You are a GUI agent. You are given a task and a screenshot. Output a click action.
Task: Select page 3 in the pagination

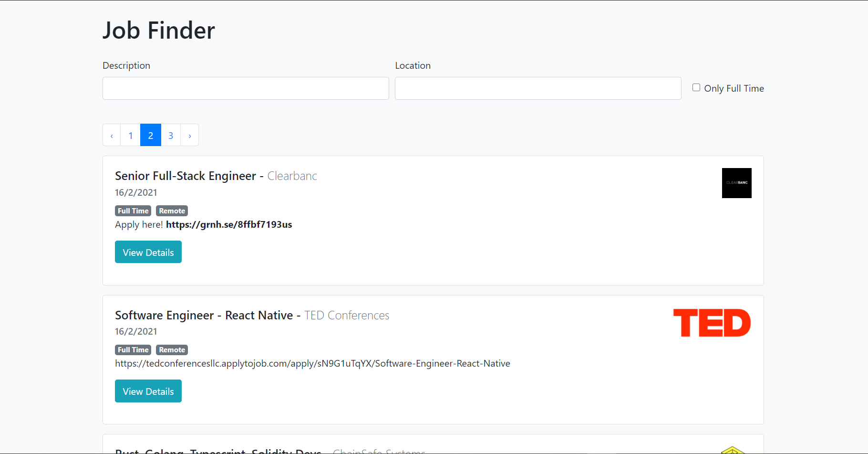(171, 135)
